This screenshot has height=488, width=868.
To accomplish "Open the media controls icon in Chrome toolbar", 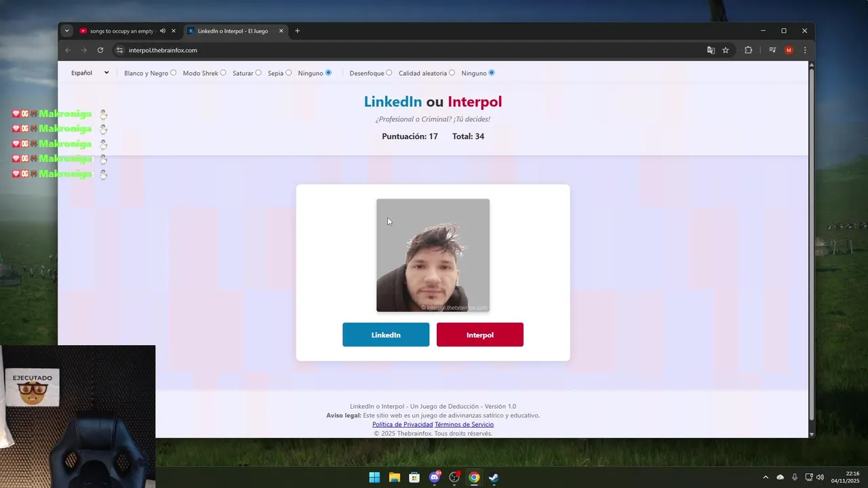I will [772, 50].
